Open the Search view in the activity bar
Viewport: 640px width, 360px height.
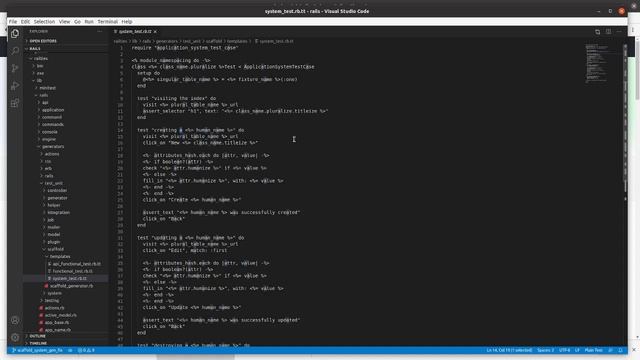tap(15, 51)
